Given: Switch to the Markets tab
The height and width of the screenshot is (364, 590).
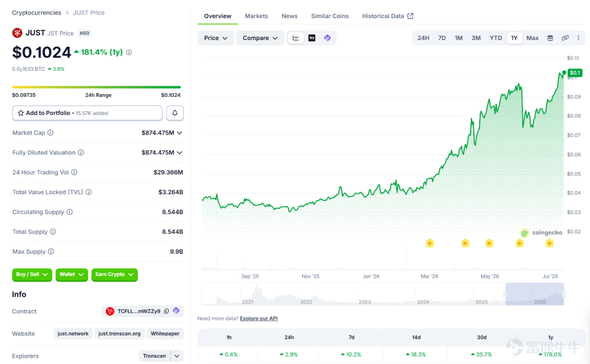Looking at the screenshot, I should pyautogui.click(x=256, y=16).
